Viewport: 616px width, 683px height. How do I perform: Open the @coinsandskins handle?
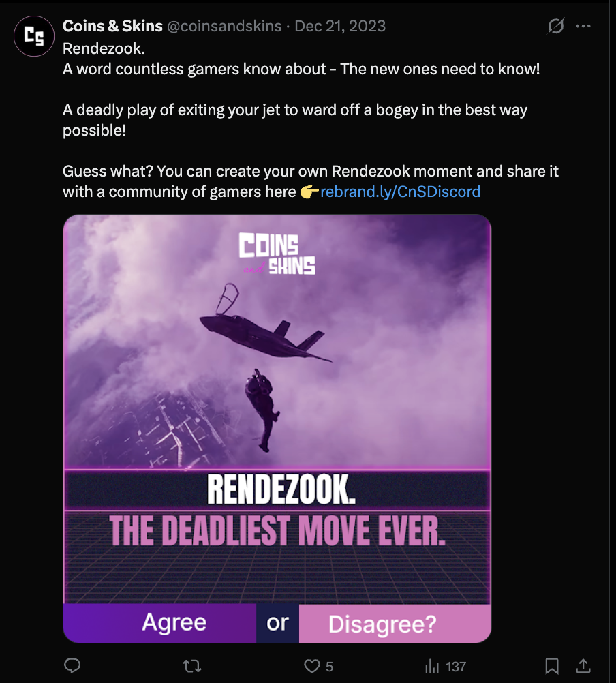(x=224, y=26)
